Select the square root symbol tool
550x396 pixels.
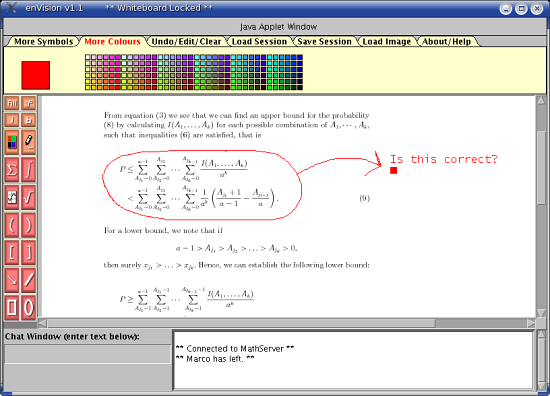coord(28,197)
